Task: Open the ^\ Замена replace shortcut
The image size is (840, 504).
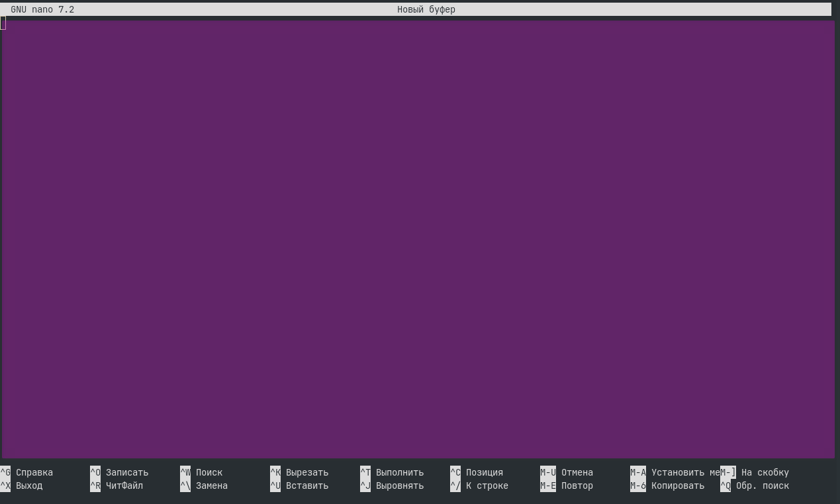Action: [x=204, y=485]
